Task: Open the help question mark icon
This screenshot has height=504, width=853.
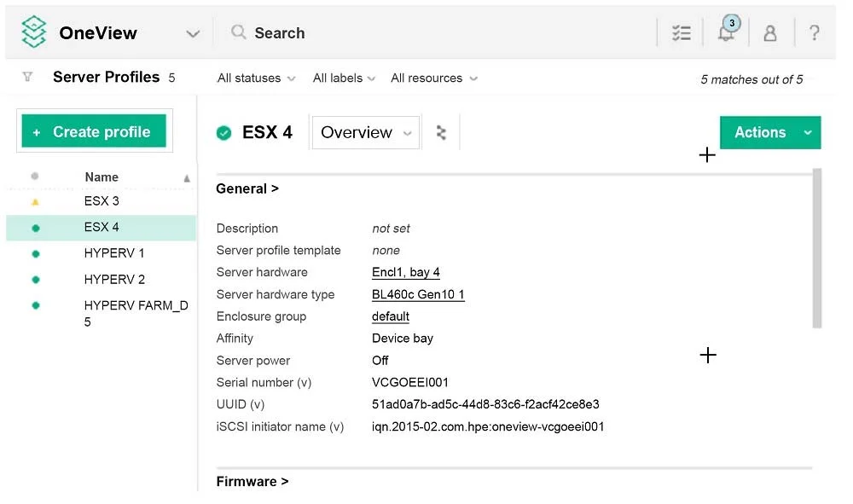Action: (x=814, y=32)
